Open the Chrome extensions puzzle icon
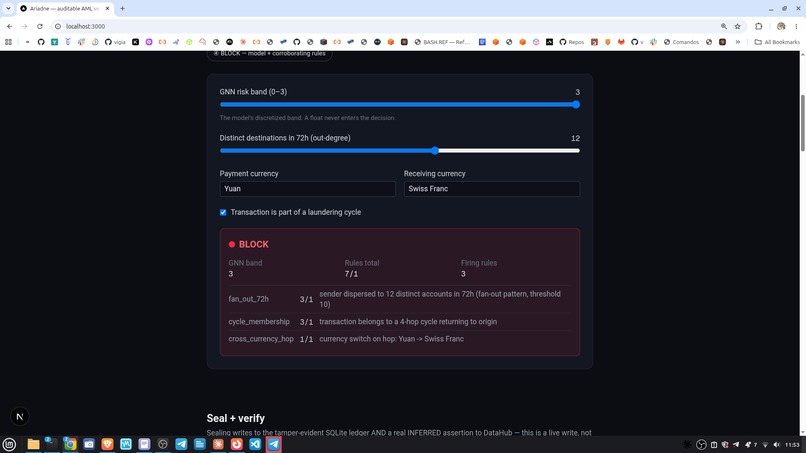The image size is (806, 453). coord(759,26)
